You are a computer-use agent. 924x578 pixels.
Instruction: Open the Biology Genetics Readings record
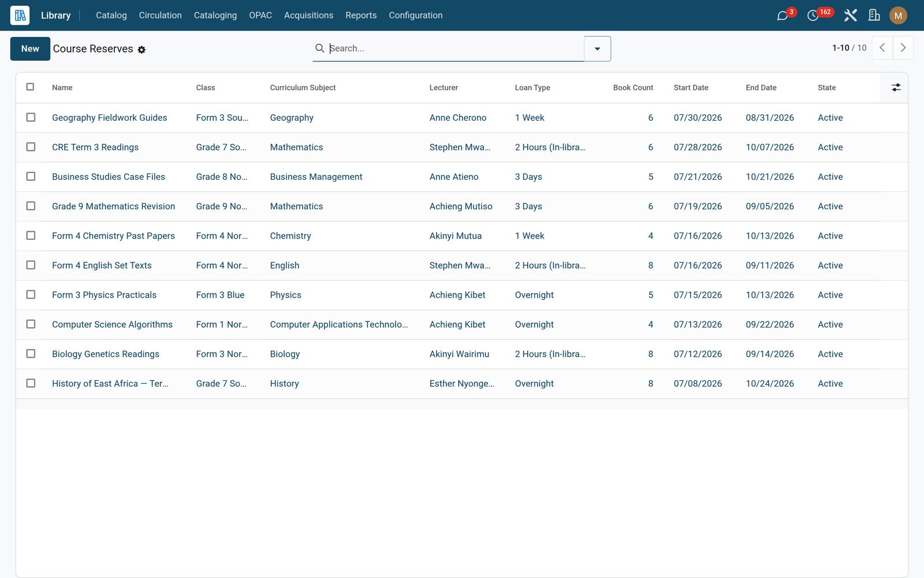[x=106, y=354]
